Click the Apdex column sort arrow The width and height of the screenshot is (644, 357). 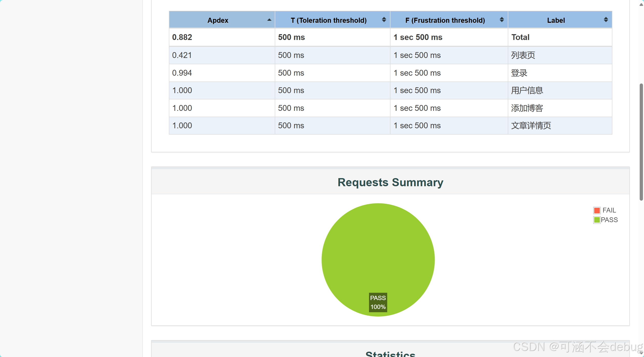coord(269,20)
